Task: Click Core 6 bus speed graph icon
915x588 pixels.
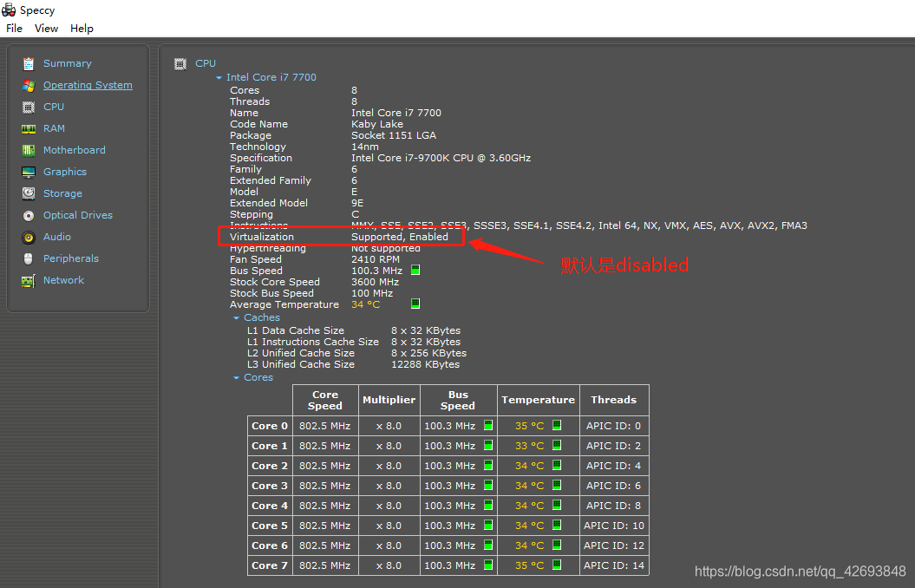Action: pos(487,545)
